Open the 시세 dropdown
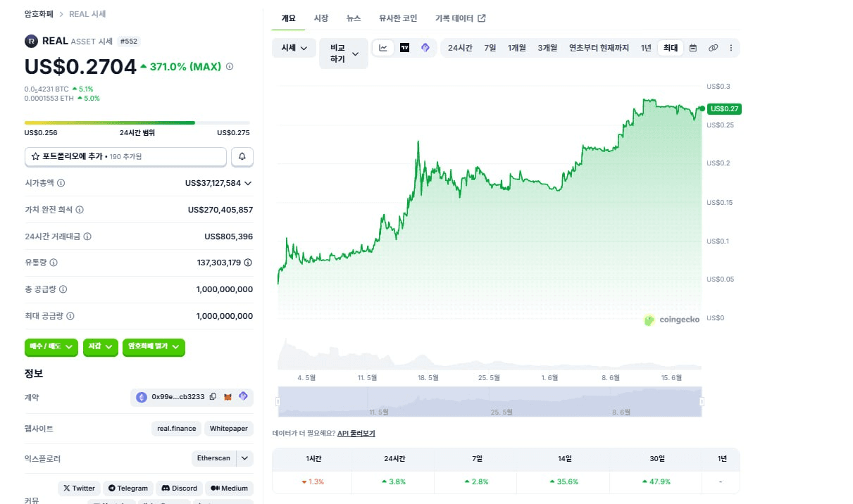853x504 pixels. [x=294, y=48]
